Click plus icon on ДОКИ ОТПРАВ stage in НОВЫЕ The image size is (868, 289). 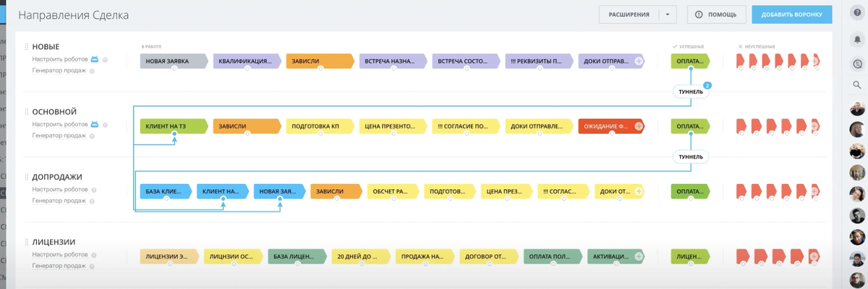[x=639, y=62]
